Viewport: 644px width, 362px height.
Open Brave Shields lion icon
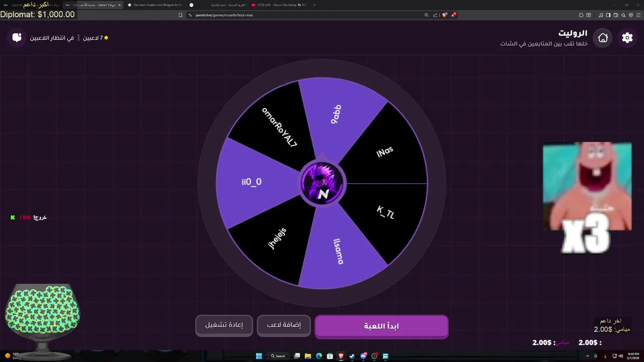click(x=445, y=15)
